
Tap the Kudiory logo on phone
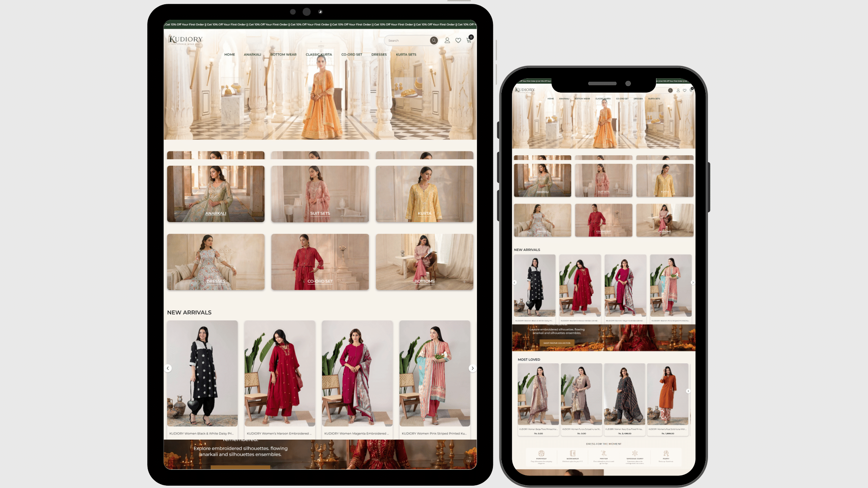point(525,90)
